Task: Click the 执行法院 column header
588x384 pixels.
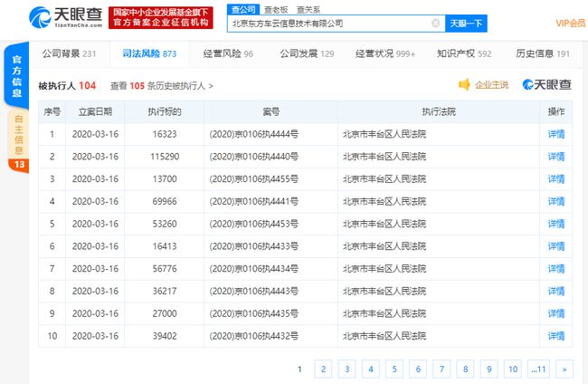Action: pos(439,111)
